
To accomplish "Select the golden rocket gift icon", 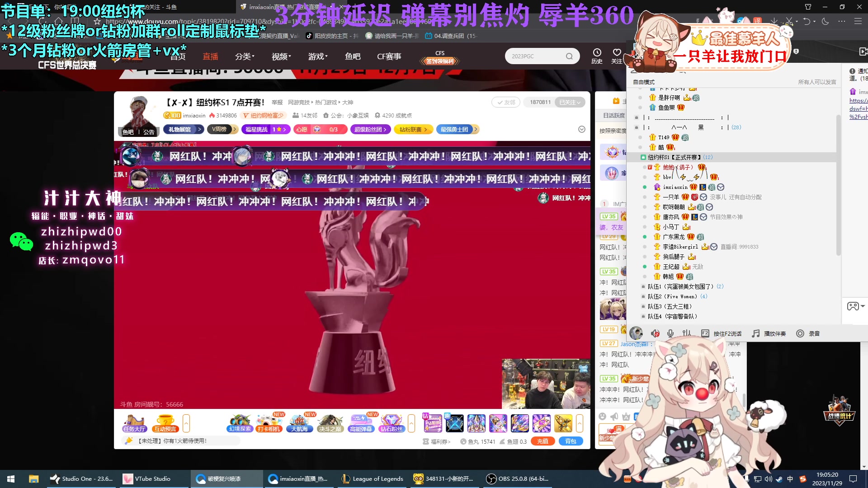I will pos(563,423).
